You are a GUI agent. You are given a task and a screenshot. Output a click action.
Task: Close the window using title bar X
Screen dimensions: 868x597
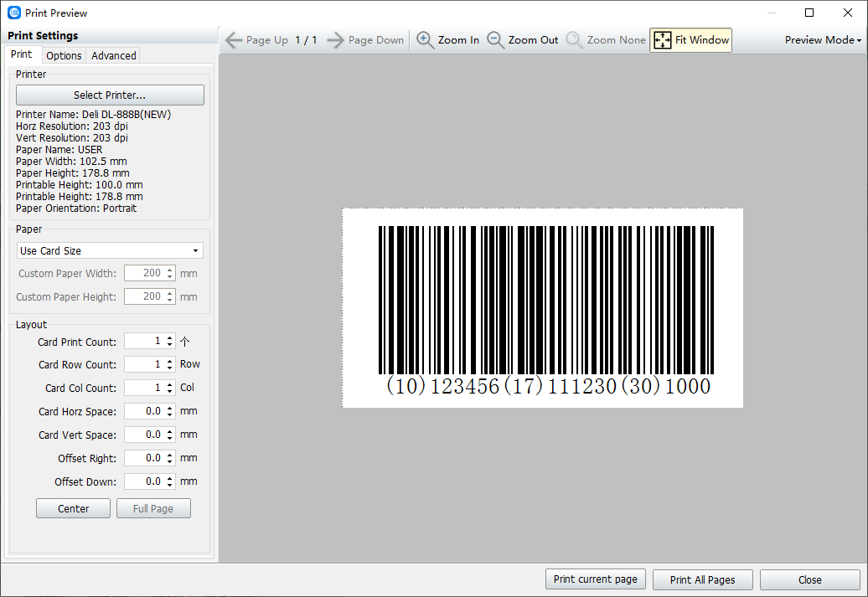coord(848,13)
